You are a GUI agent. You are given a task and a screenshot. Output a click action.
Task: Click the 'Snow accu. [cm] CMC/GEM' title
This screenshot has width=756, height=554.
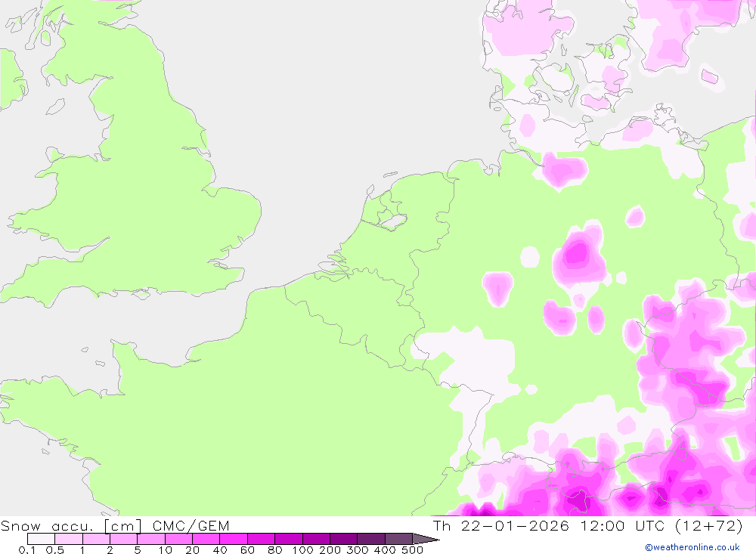(115, 525)
